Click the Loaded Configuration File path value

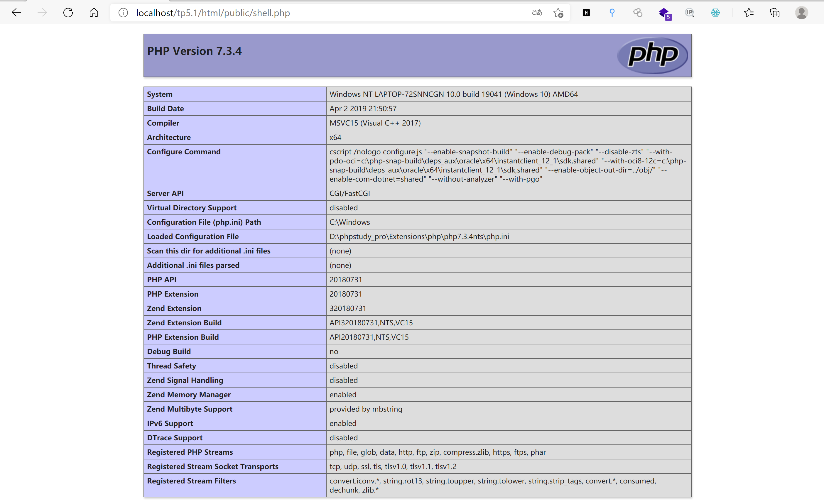419,236
